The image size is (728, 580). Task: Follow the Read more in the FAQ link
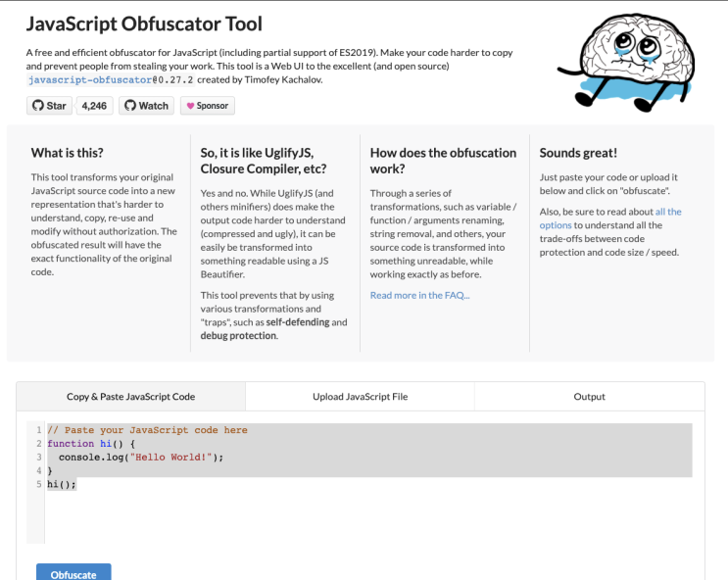tap(419, 295)
